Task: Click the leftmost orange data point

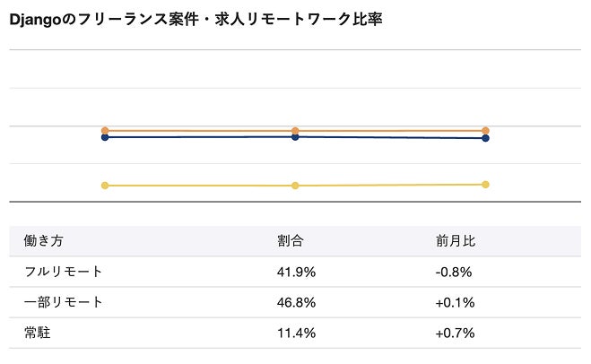Action: click(105, 131)
